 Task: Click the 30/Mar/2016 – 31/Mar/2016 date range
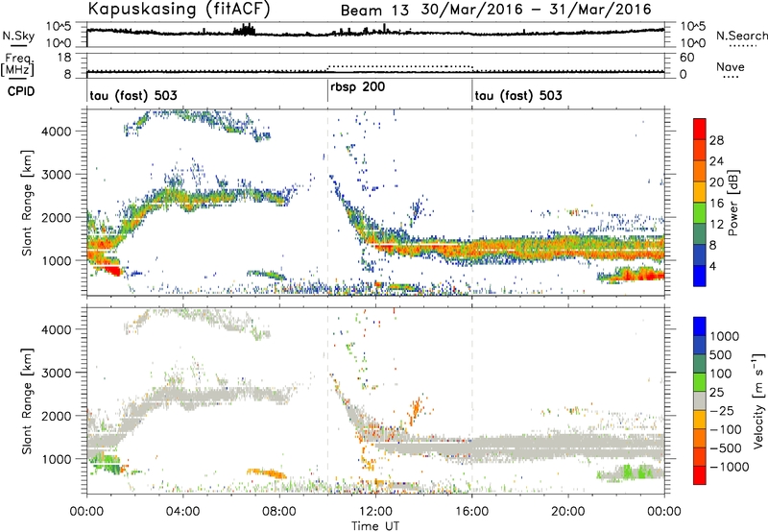click(536, 10)
